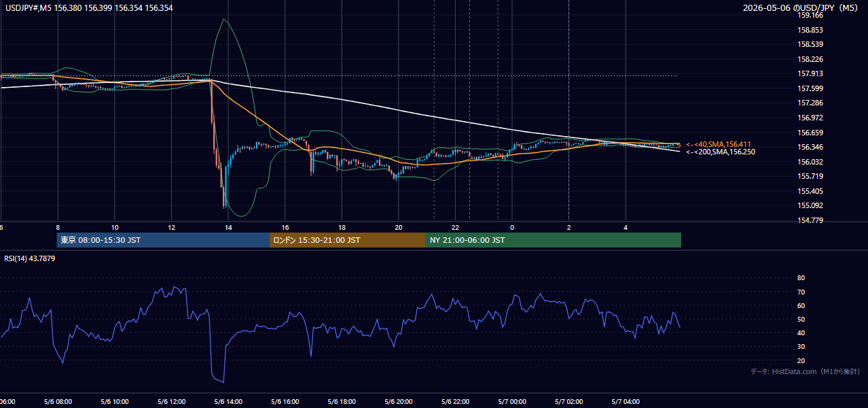Click price axis value 157.913

811,74
